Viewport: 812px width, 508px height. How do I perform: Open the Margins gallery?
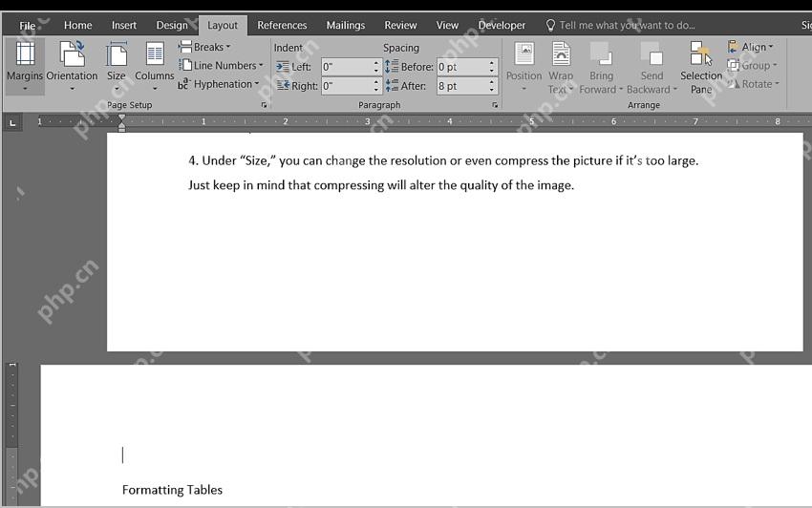point(25,66)
